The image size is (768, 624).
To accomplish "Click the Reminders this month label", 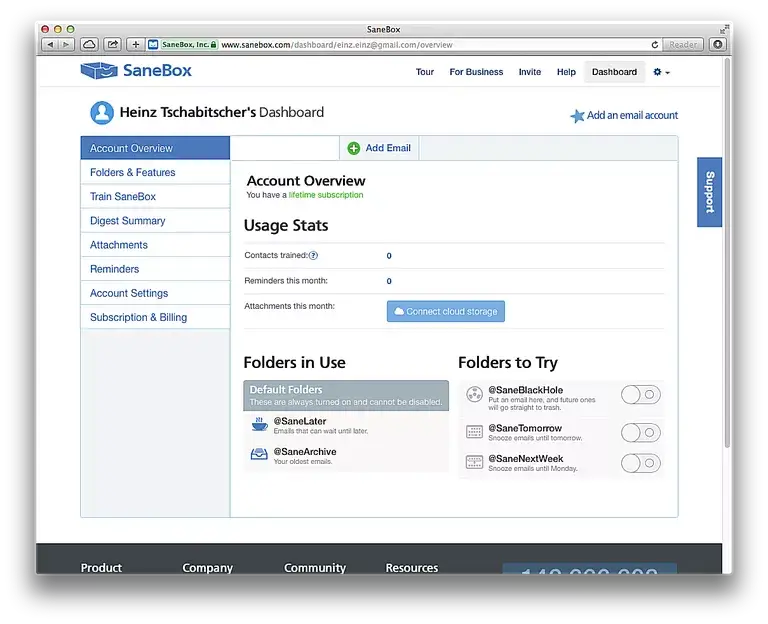I will click(286, 281).
